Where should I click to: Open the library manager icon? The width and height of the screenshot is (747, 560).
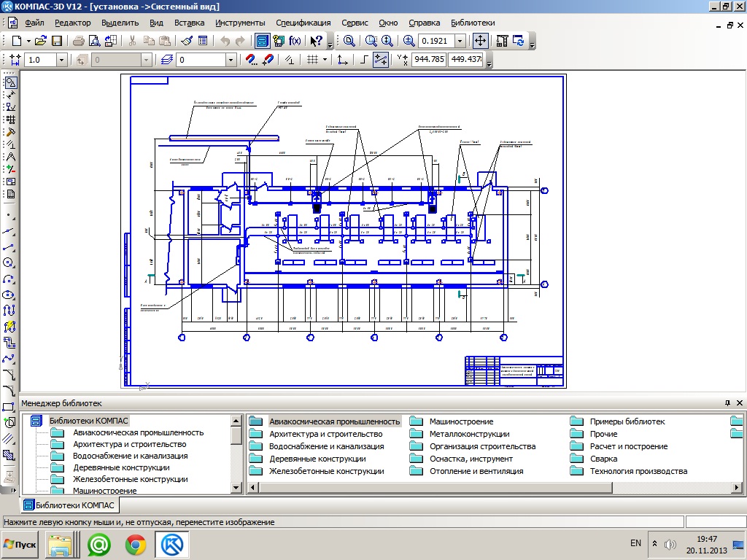coord(262,41)
